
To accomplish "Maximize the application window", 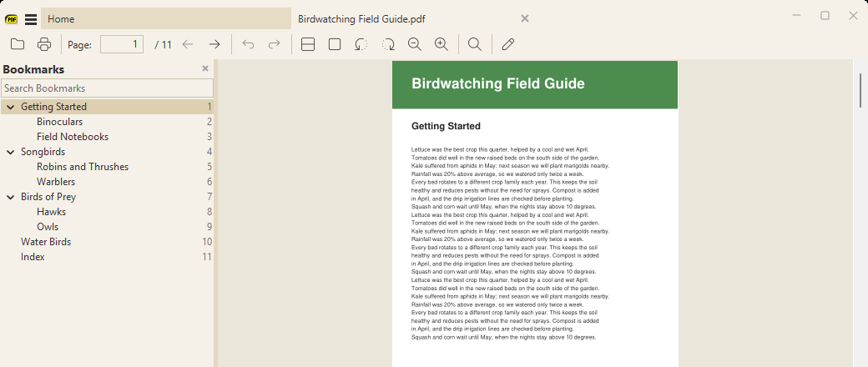I will coord(825,16).
